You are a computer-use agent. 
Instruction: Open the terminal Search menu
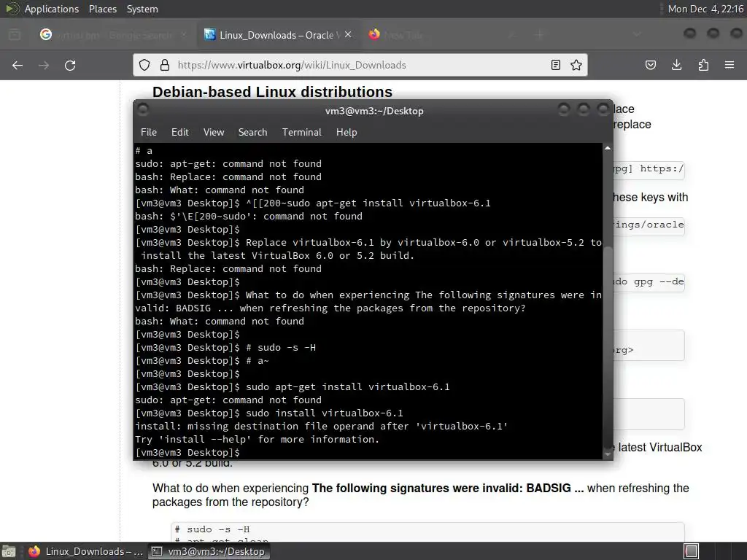coord(252,133)
